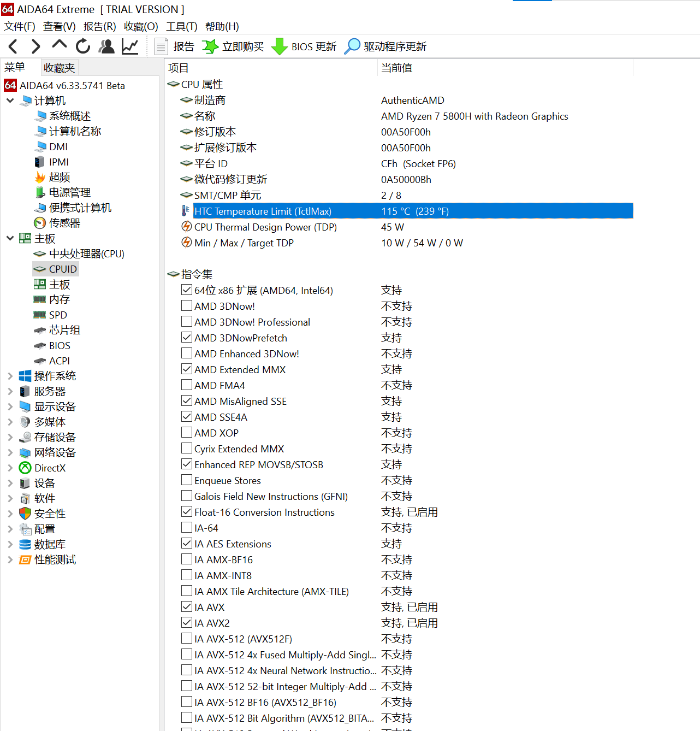Click the 驱动程序更新 magnifier icon
This screenshot has width=700, height=731.
pos(352,46)
